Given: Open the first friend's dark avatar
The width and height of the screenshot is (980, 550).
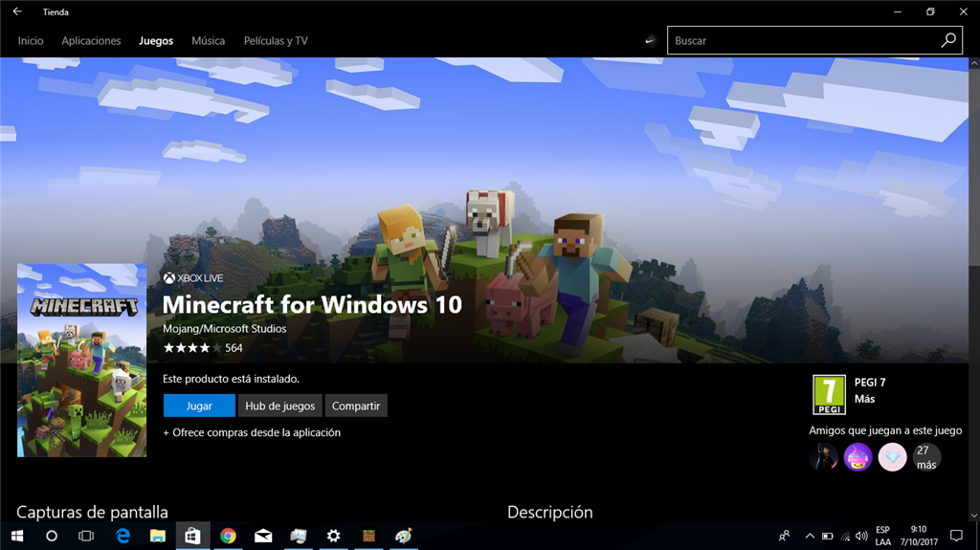Looking at the screenshot, I should [x=824, y=457].
